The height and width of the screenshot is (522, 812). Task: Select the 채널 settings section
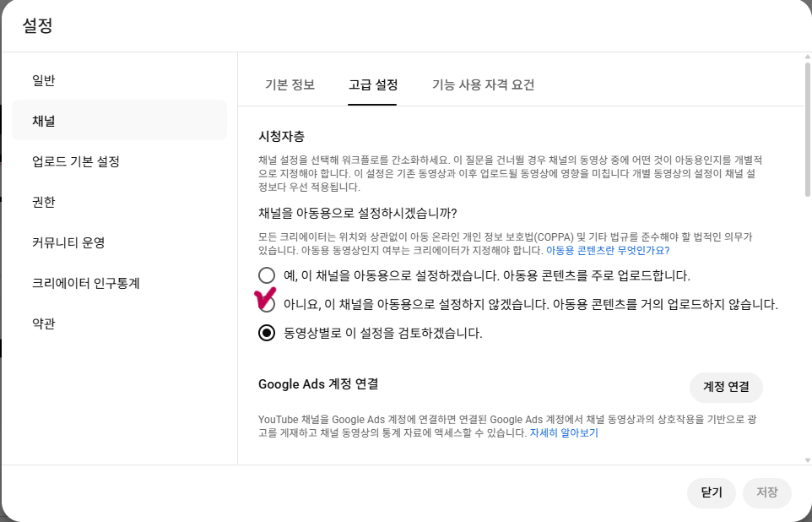42,119
